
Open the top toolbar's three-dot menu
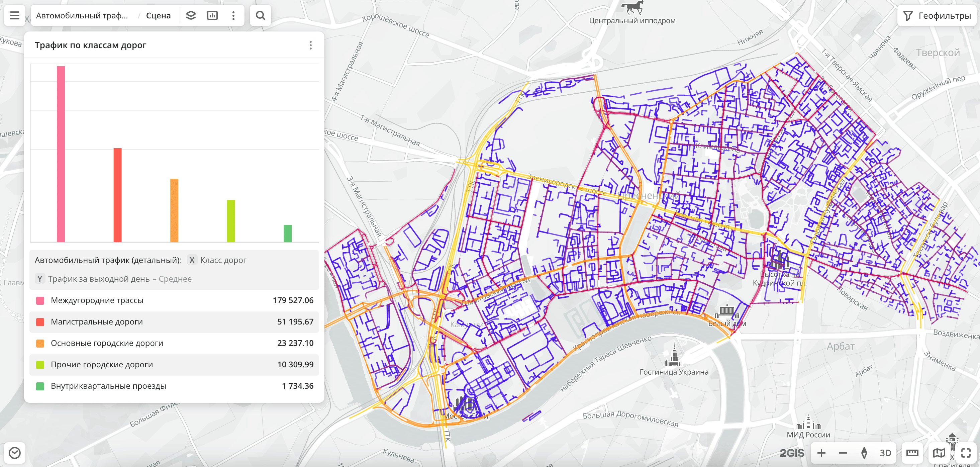click(233, 16)
